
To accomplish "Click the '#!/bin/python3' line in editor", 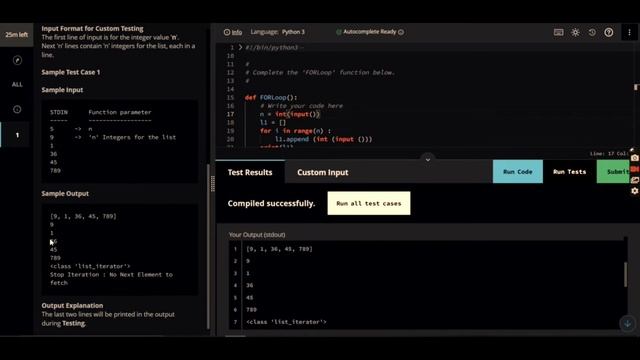I will pyautogui.click(x=271, y=47).
